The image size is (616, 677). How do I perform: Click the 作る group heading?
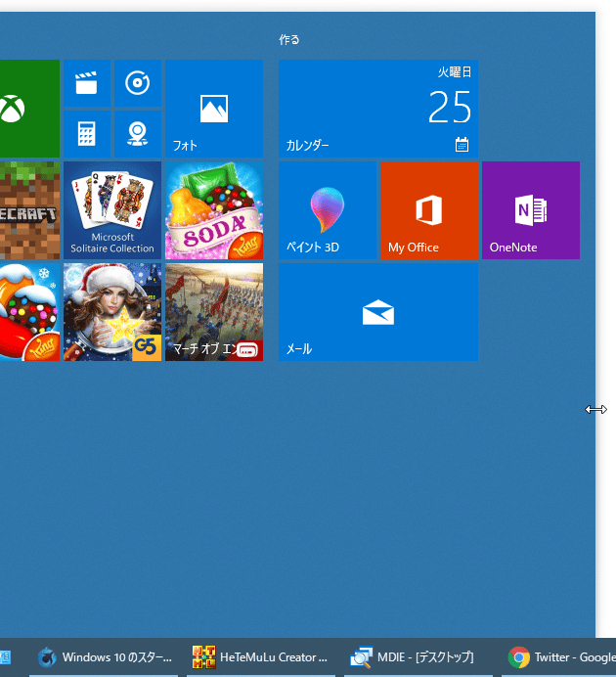tap(289, 40)
